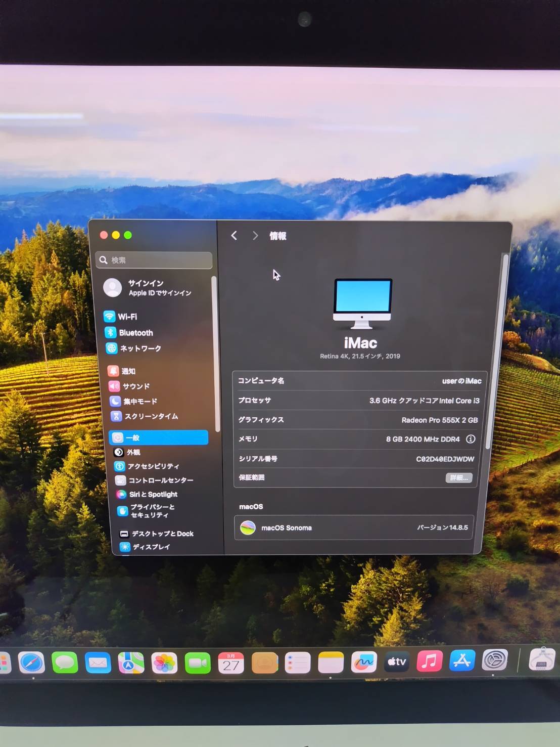Screen dimensions: 560x747
Task: Open Maps from the Dock
Action: point(131,663)
